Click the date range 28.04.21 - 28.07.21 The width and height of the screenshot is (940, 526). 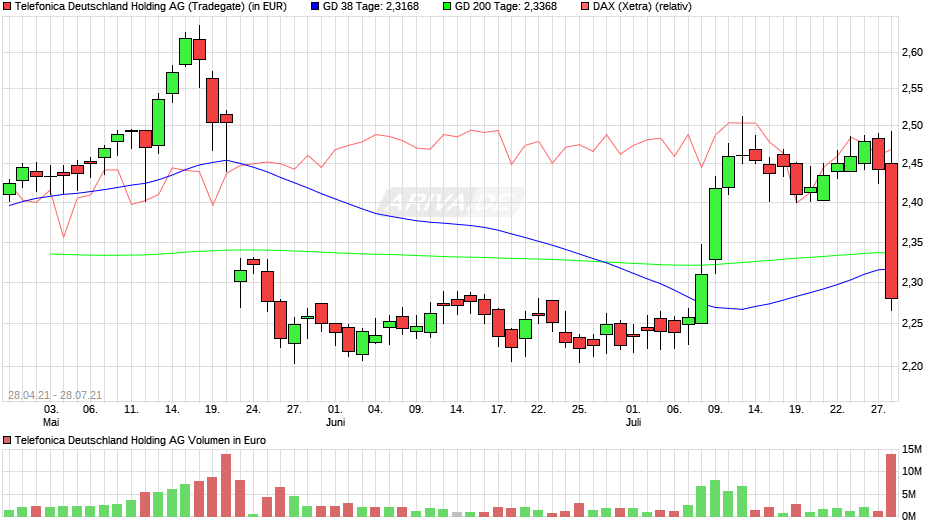point(55,395)
